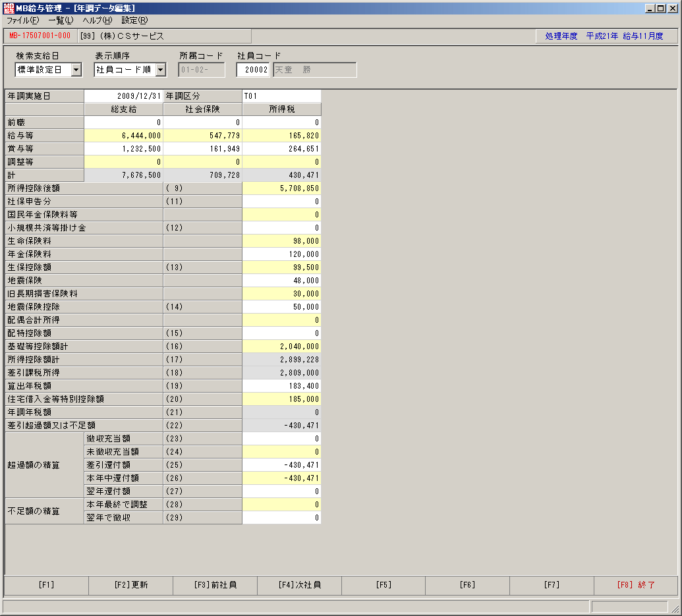The image size is (682, 616).
Task: Click the 地震保険 value 48,000
Action: (x=281, y=281)
